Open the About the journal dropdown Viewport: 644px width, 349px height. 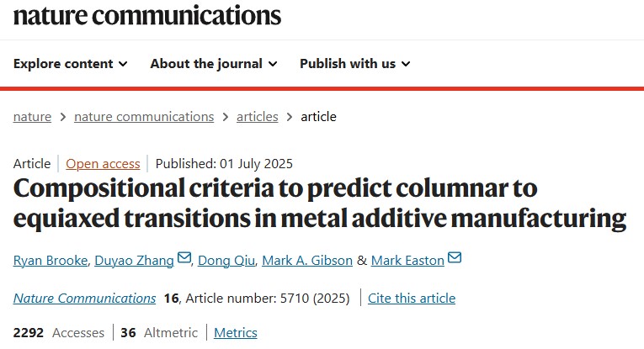pyautogui.click(x=213, y=64)
